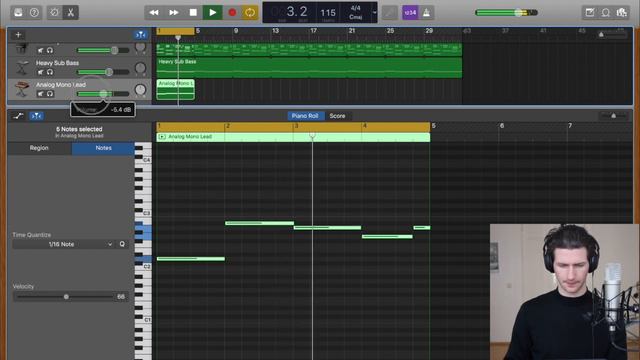640x360 pixels.
Task: Switch to the Piano Roll tab
Action: coord(305,116)
